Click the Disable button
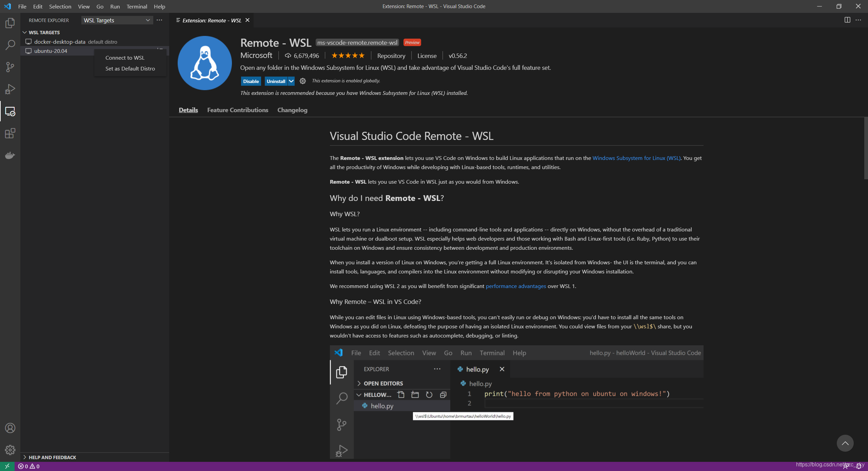Image resolution: width=868 pixels, height=471 pixels. pyautogui.click(x=251, y=81)
